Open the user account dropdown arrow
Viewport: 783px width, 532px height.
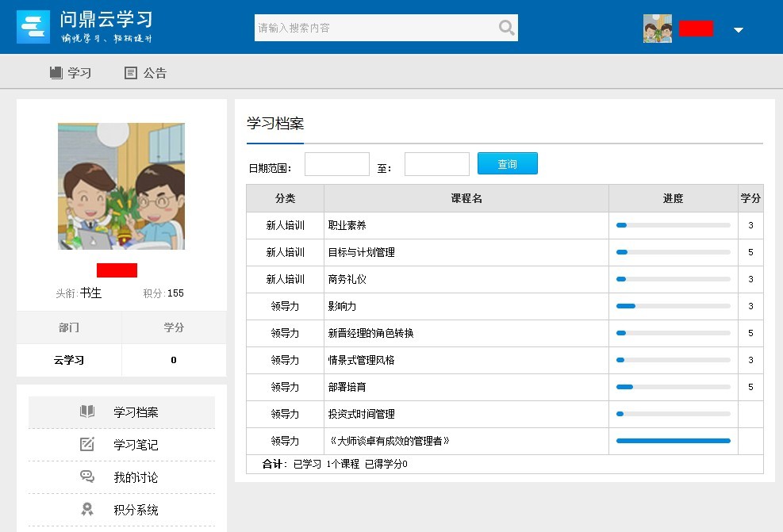[x=739, y=30]
